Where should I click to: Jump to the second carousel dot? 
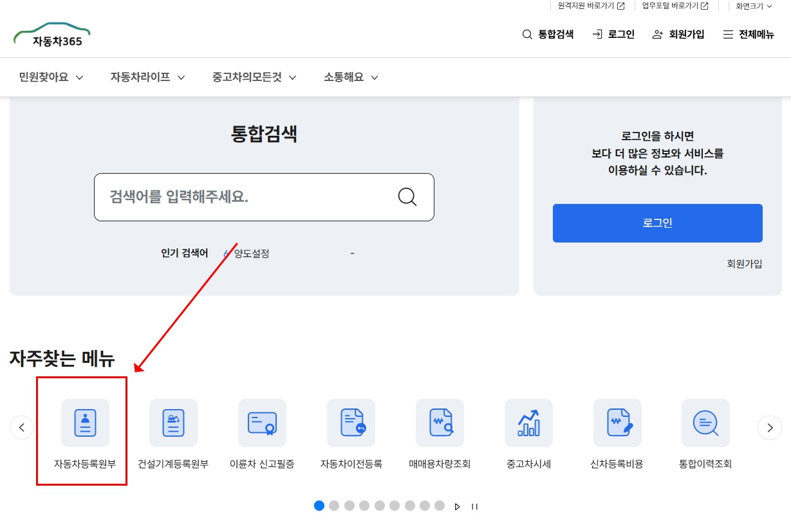334,506
